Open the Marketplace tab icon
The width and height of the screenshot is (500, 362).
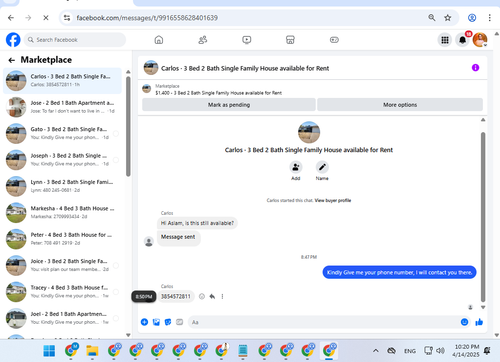(x=290, y=40)
